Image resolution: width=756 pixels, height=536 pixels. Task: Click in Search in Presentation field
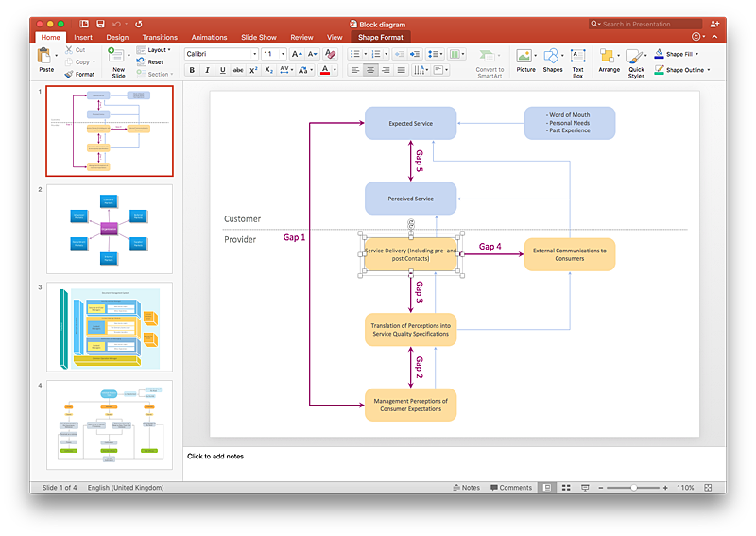[x=645, y=24]
